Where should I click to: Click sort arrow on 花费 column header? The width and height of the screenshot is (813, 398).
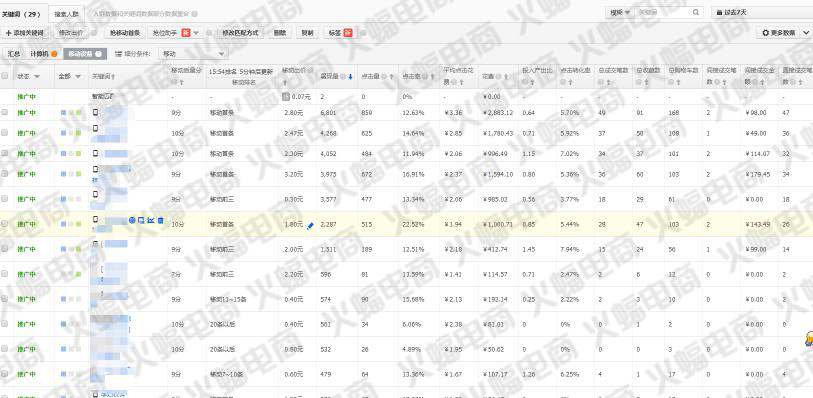pyautogui.click(x=506, y=76)
